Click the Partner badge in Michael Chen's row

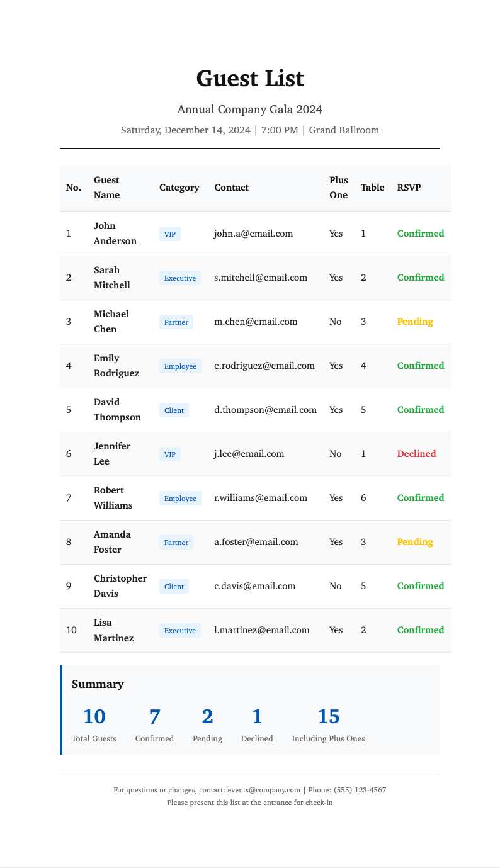176,322
